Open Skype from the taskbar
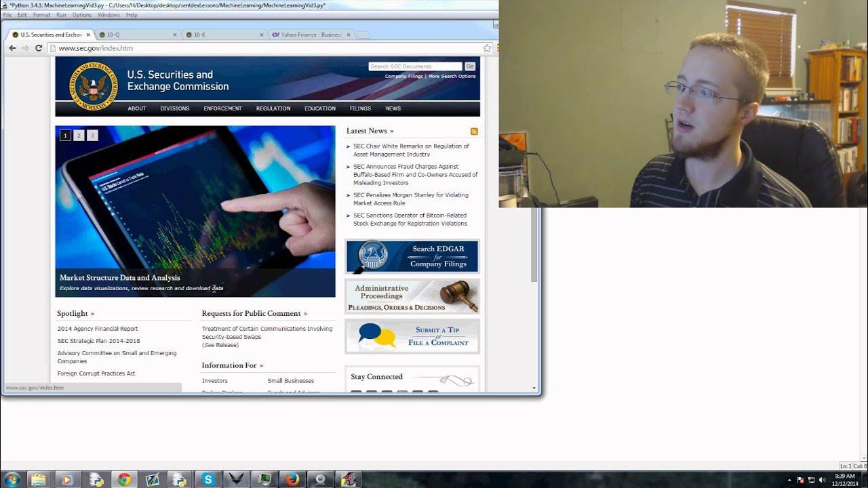The height and width of the screenshot is (488, 868). point(208,480)
